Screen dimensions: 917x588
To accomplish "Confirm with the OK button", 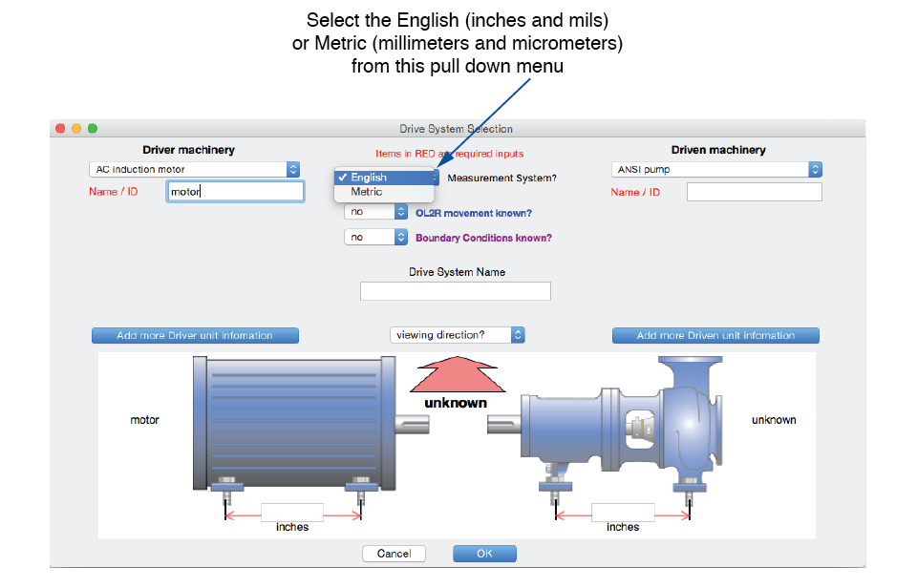I will coord(484,554).
